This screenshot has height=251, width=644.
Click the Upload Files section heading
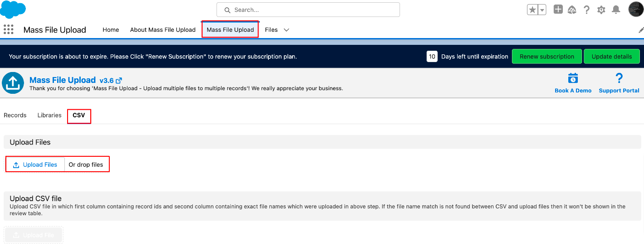point(30,142)
